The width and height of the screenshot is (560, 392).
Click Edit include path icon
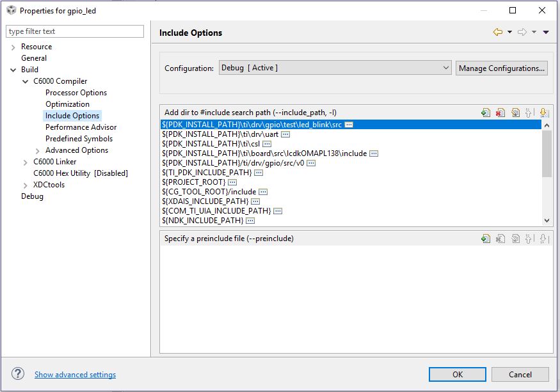515,113
